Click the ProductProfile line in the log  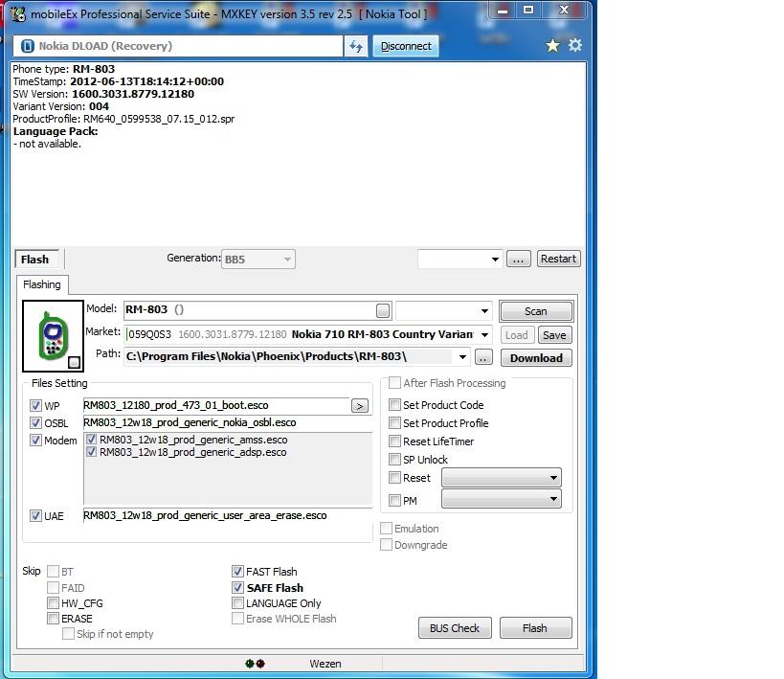pyautogui.click(x=123, y=119)
